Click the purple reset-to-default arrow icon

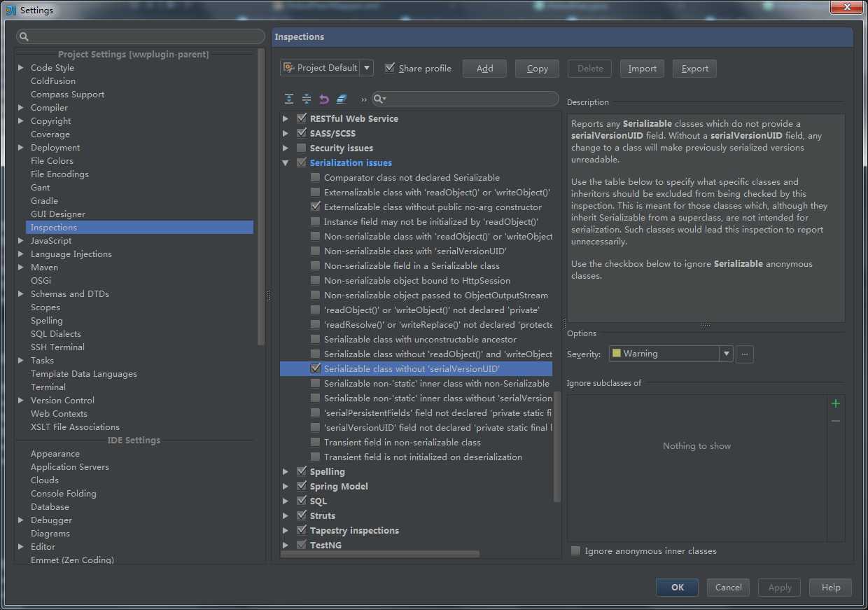[x=324, y=99]
